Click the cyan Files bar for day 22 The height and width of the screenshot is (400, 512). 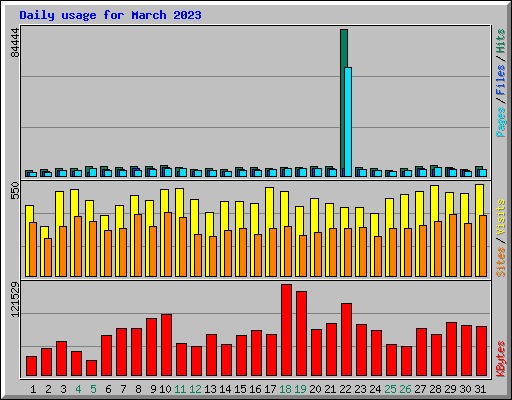(348, 122)
